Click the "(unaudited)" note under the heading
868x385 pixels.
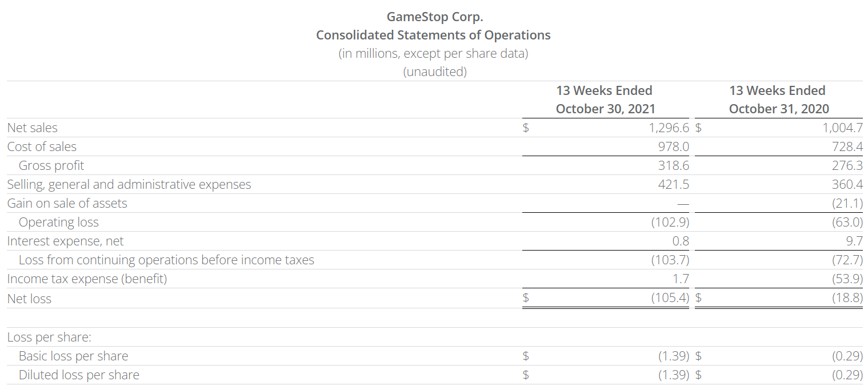coord(434,72)
